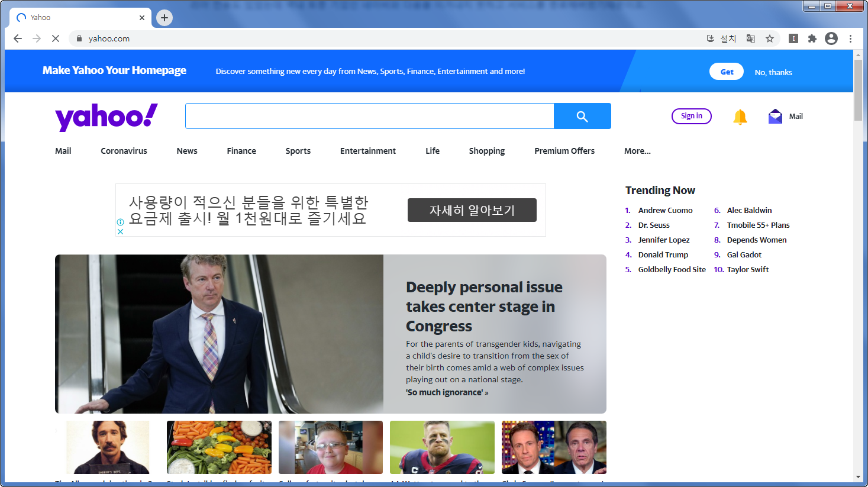This screenshot has height=487, width=868.
Task: Select trending topic Tmobile 55+ Plans
Action: coord(758,225)
